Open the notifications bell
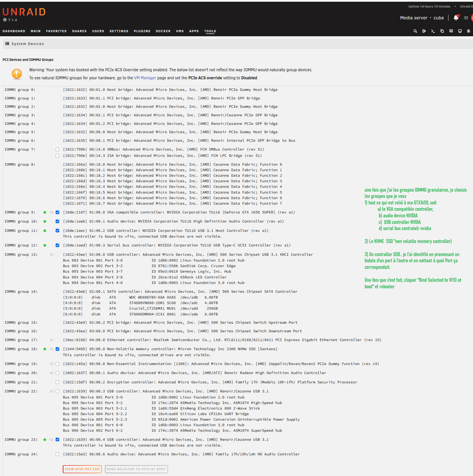Image resolution: width=473 pixels, height=476 pixels. pos(456,18)
